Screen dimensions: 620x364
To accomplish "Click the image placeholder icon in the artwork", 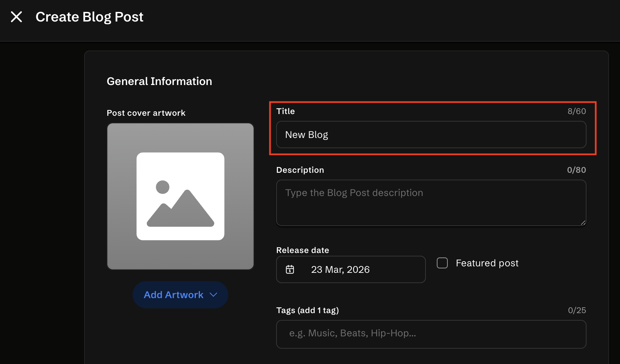I will pyautogui.click(x=180, y=196).
